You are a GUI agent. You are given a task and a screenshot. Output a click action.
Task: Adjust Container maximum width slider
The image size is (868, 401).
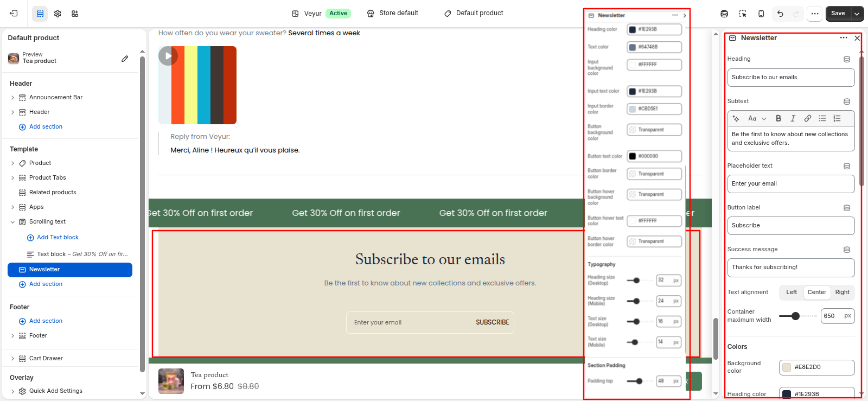point(795,316)
